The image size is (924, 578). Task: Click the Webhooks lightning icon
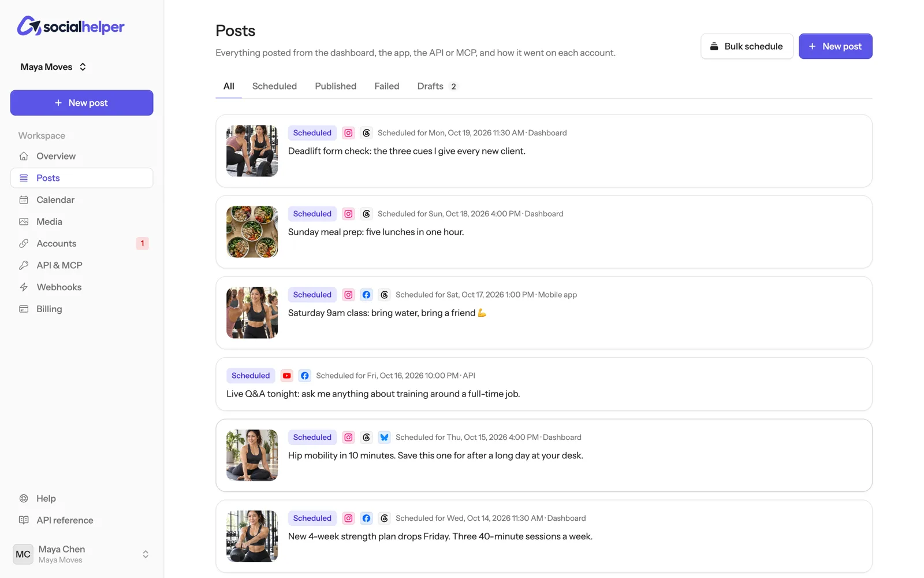[x=24, y=287]
